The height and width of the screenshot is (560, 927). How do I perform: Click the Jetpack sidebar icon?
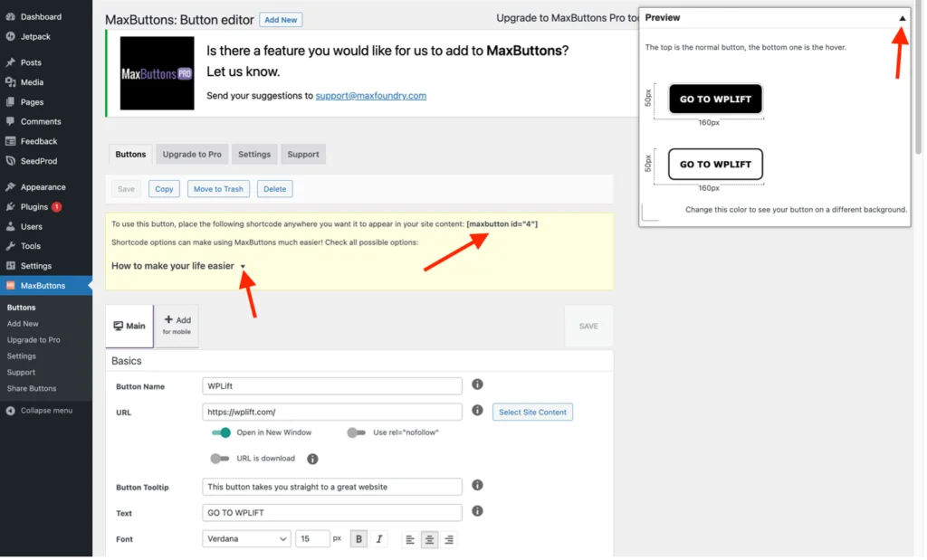coord(11,36)
